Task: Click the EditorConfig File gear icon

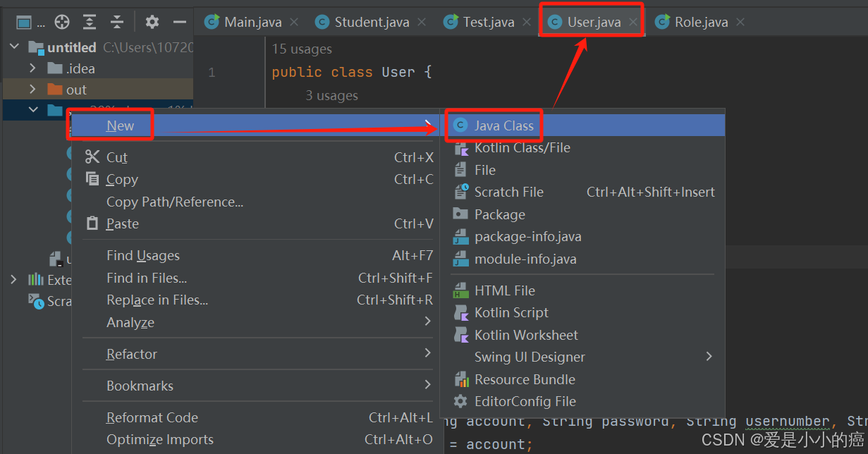Action: click(x=460, y=401)
